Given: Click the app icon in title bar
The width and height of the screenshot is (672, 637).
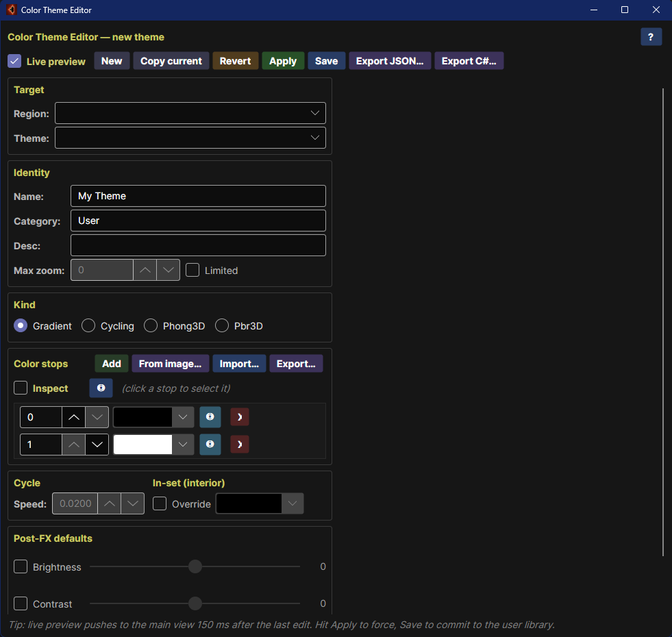Looking at the screenshot, I should [12, 10].
